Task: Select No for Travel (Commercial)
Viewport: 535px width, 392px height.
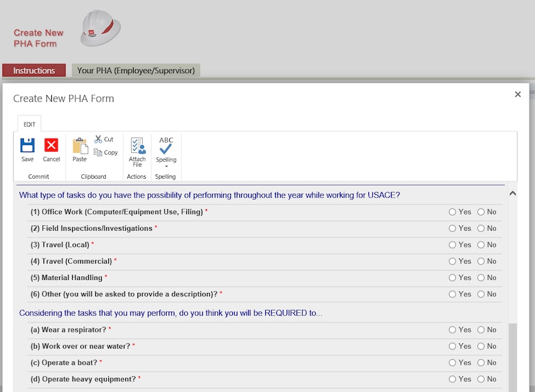Action: pyautogui.click(x=481, y=261)
